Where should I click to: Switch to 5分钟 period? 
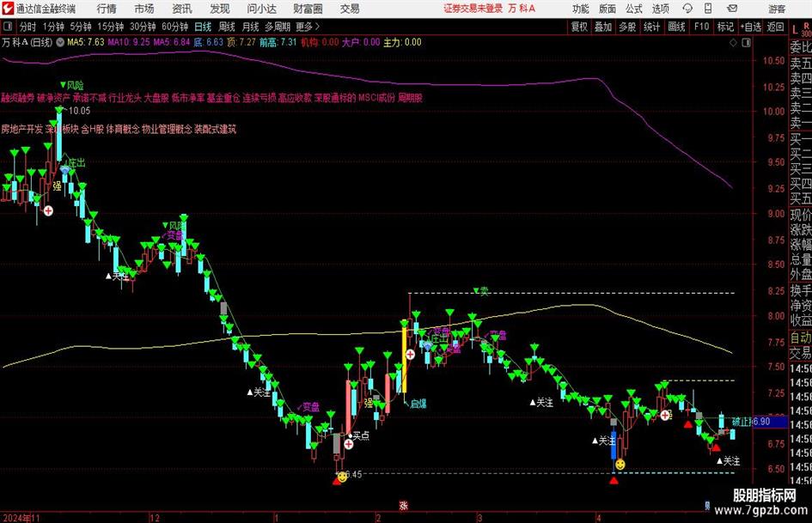[x=80, y=27]
